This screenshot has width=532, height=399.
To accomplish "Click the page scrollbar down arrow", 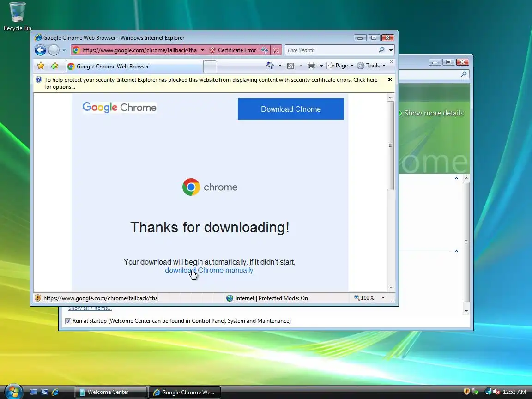I will (391, 287).
